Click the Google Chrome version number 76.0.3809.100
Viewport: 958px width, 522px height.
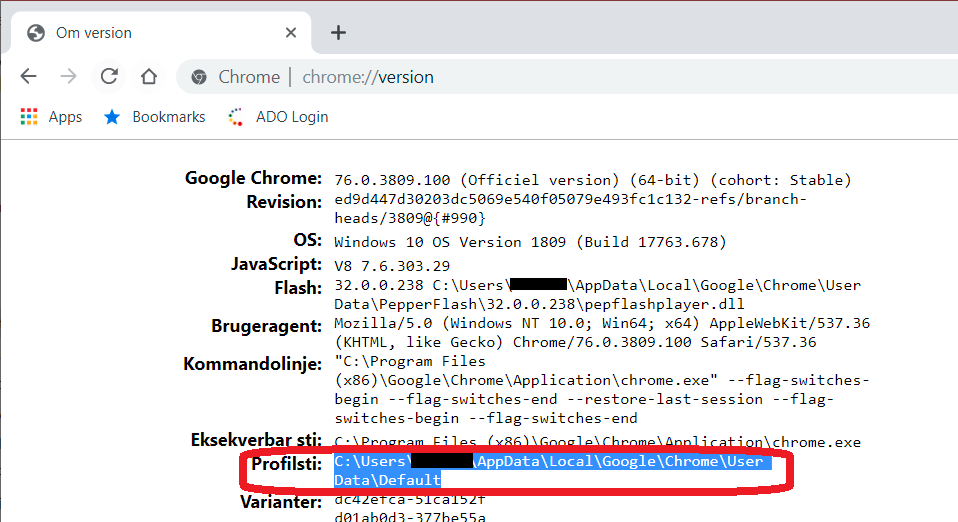click(392, 180)
